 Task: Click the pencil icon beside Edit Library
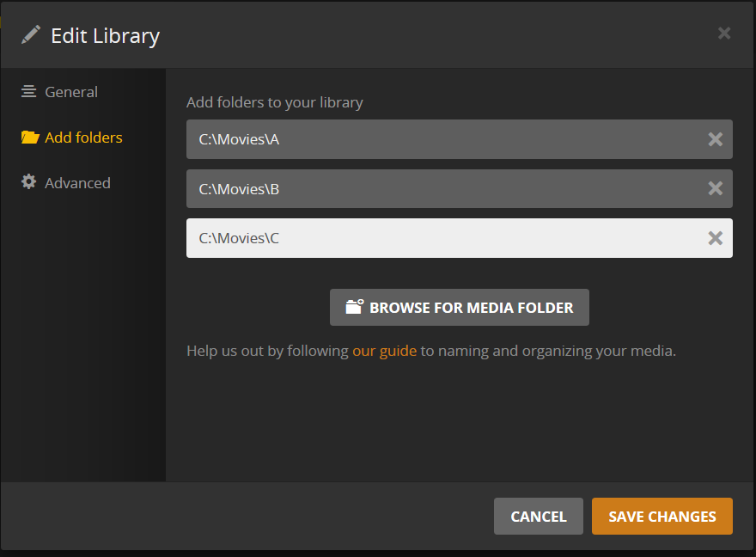pos(31,35)
